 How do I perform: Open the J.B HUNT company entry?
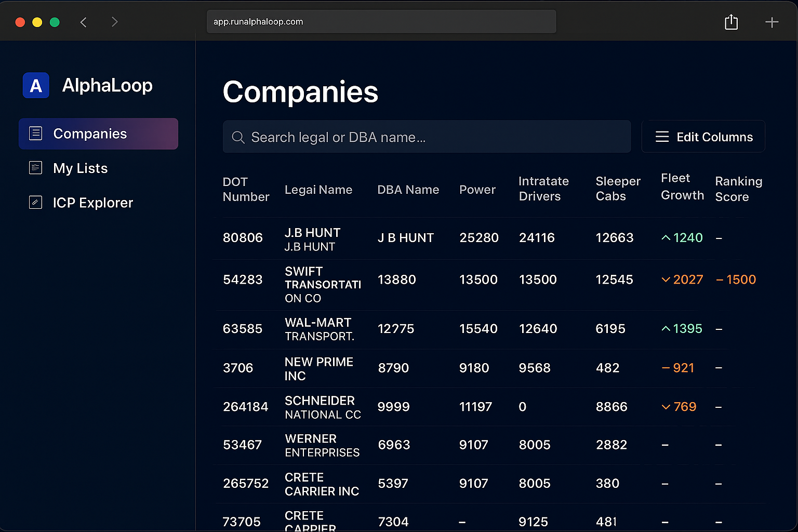313,238
